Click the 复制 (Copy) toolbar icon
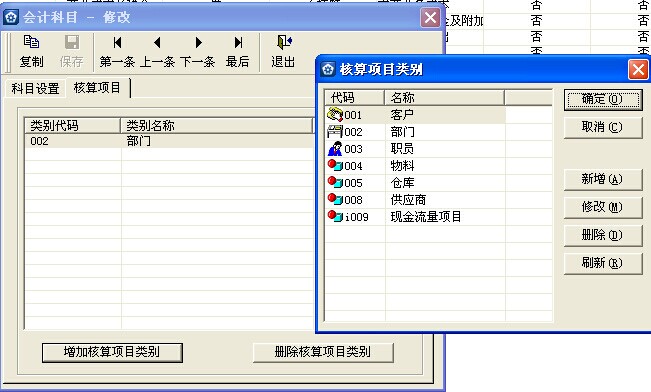 31,42
